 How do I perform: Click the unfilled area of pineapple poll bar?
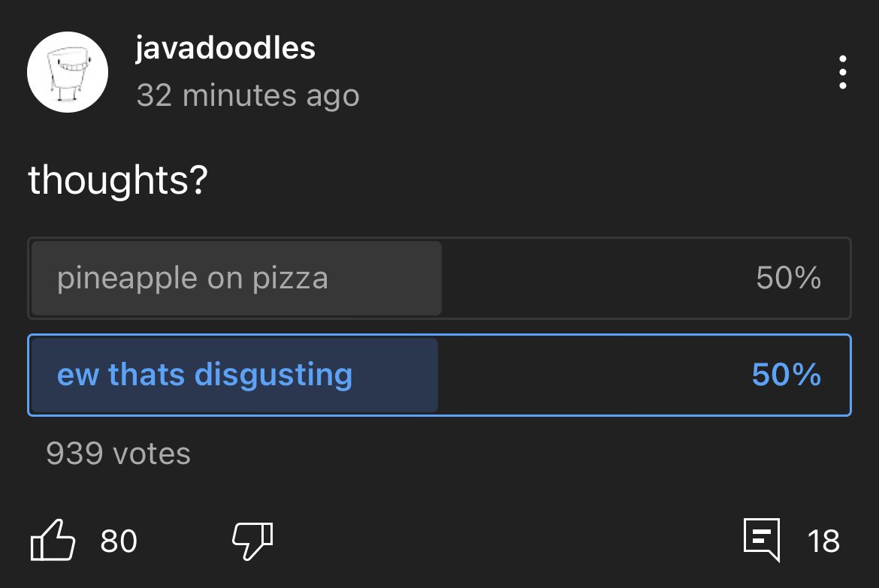594,279
